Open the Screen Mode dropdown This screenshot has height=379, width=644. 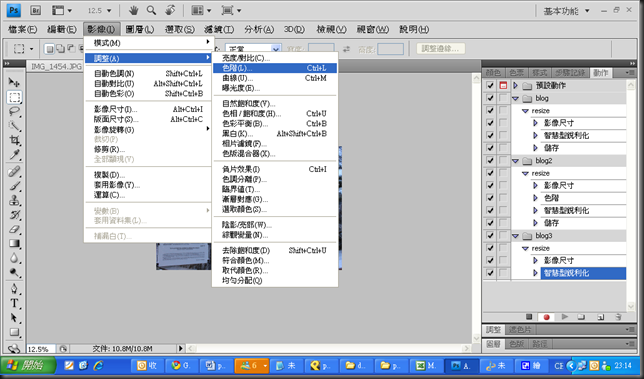pyautogui.click(x=231, y=10)
